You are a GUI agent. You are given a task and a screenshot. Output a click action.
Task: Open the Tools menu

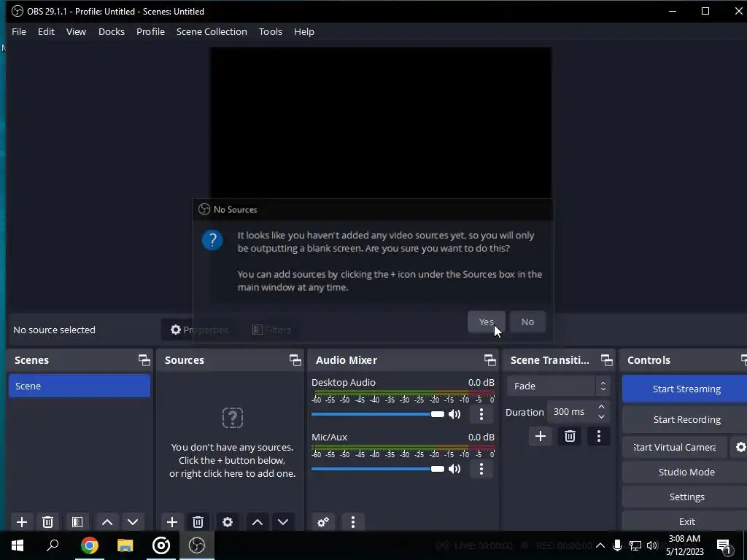coord(271,31)
